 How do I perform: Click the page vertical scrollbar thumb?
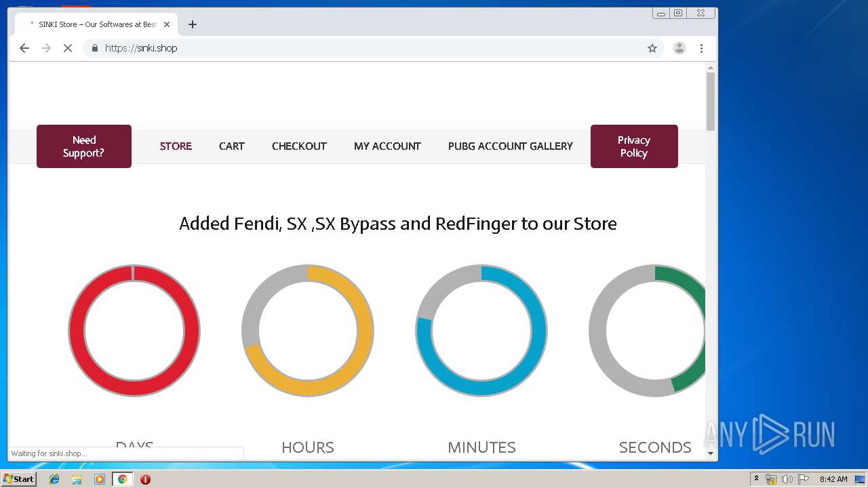point(711,101)
